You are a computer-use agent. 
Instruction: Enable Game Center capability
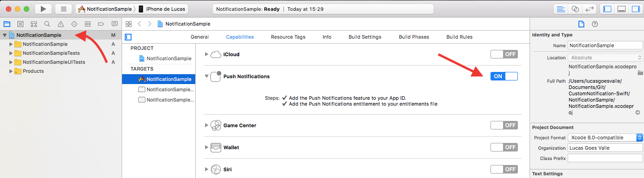coord(504,125)
